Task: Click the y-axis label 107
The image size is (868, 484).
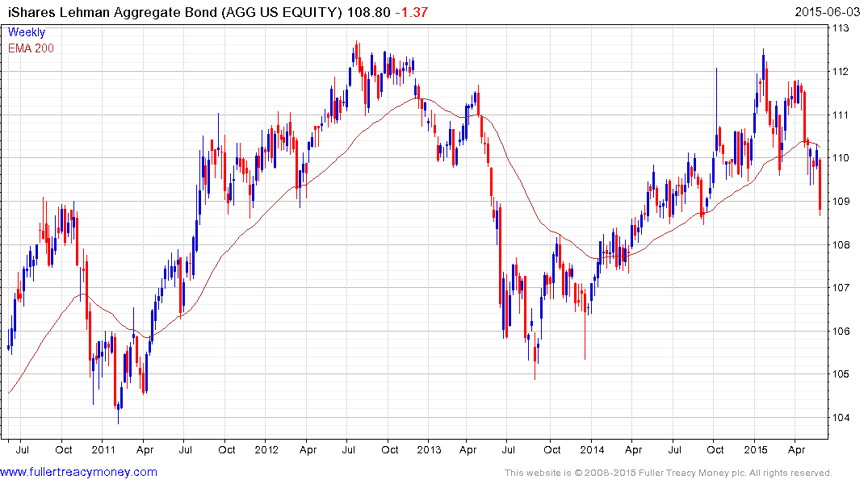Action: (x=841, y=288)
